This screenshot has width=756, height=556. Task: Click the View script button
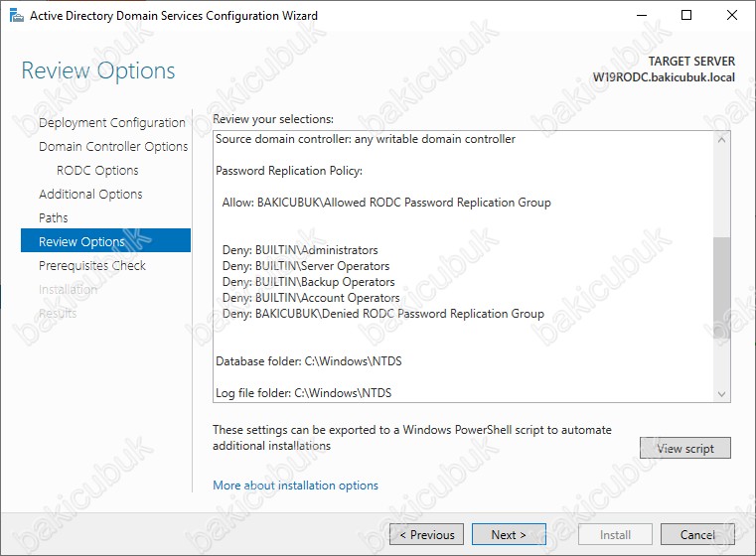pyautogui.click(x=685, y=448)
